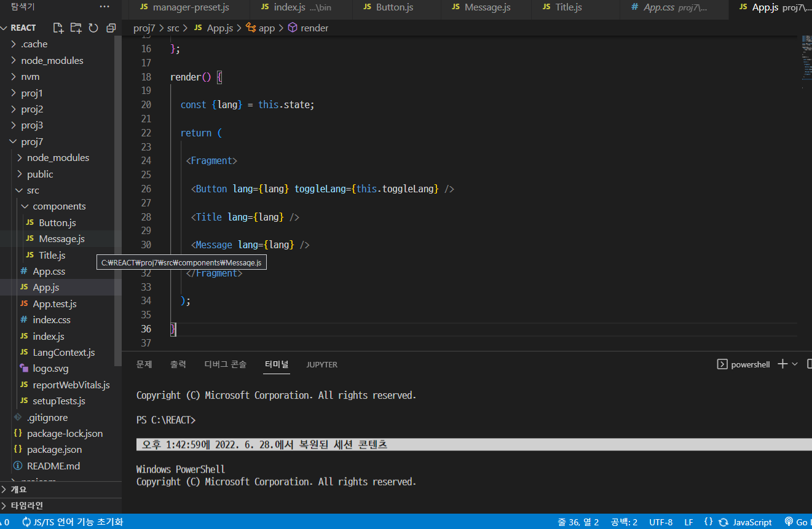Viewport: 812px width, 529px height.
Task: Expand the proj3 folder
Action: (32, 125)
